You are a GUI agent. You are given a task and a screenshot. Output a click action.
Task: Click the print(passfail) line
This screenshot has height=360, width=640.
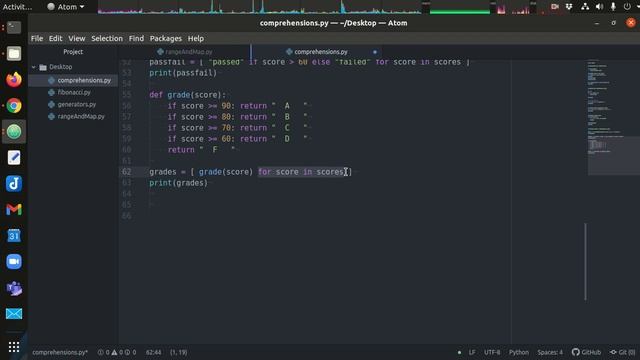(x=183, y=73)
